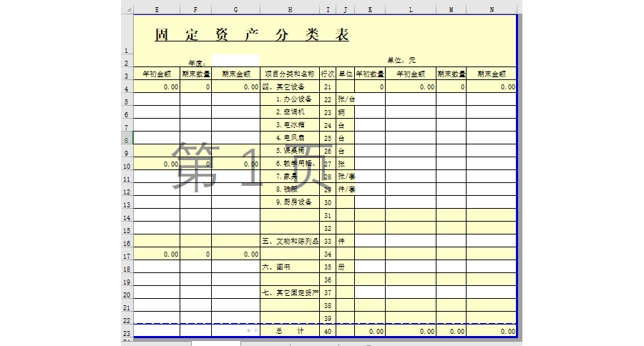The width and height of the screenshot is (644, 346).
Task: Click the 3.电冰箱 cell
Action: tap(290, 125)
